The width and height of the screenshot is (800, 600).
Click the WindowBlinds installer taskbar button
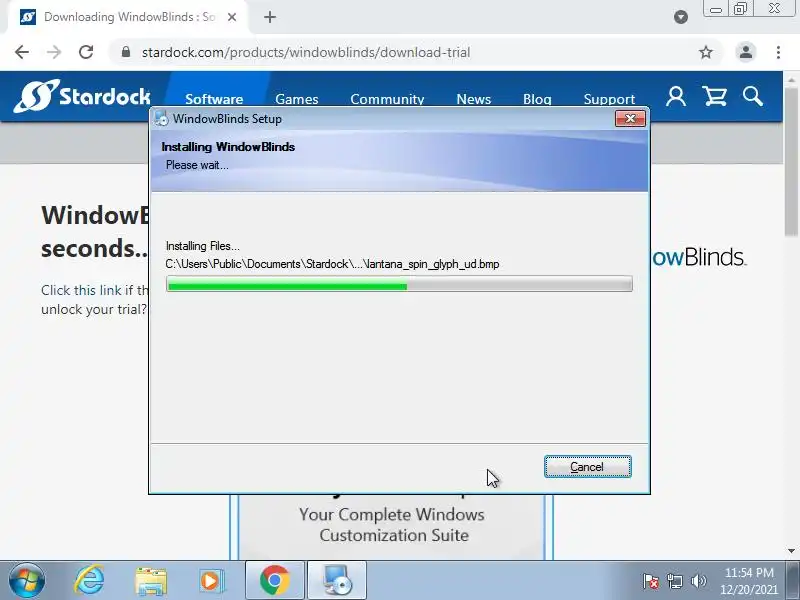(x=337, y=581)
